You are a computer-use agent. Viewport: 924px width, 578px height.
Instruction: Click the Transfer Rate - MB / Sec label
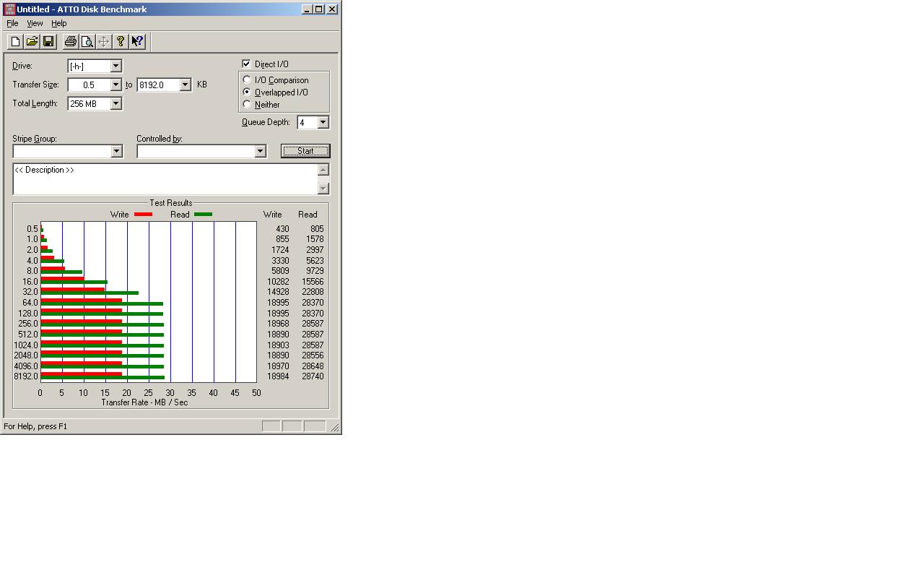pyautogui.click(x=144, y=402)
